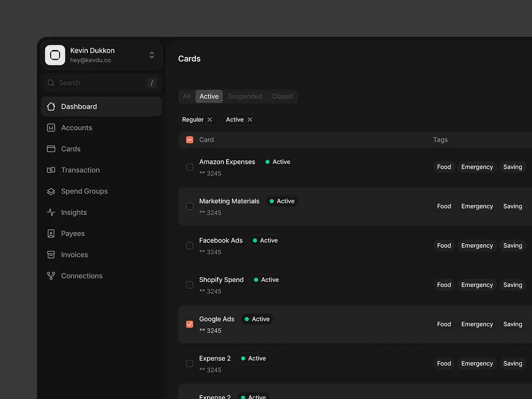
Task: Toggle the select-all checkbox in Card header
Action: coord(189,139)
